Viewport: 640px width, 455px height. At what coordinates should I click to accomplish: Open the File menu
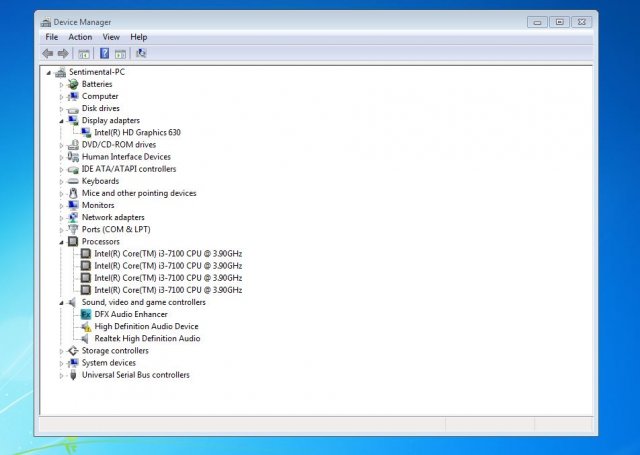point(51,37)
